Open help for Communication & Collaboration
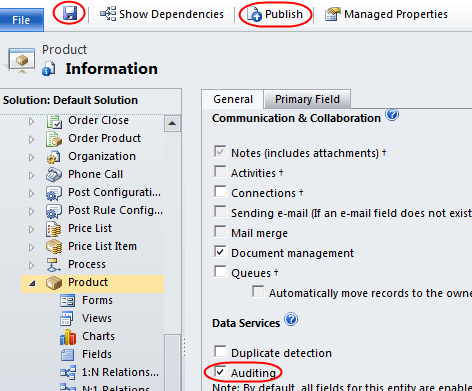The height and width of the screenshot is (391, 472). pyautogui.click(x=392, y=115)
